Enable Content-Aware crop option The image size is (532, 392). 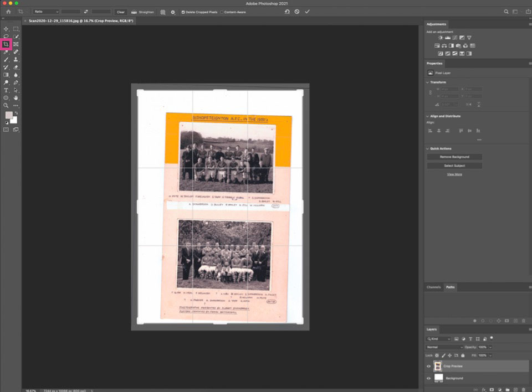pyautogui.click(x=222, y=12)
